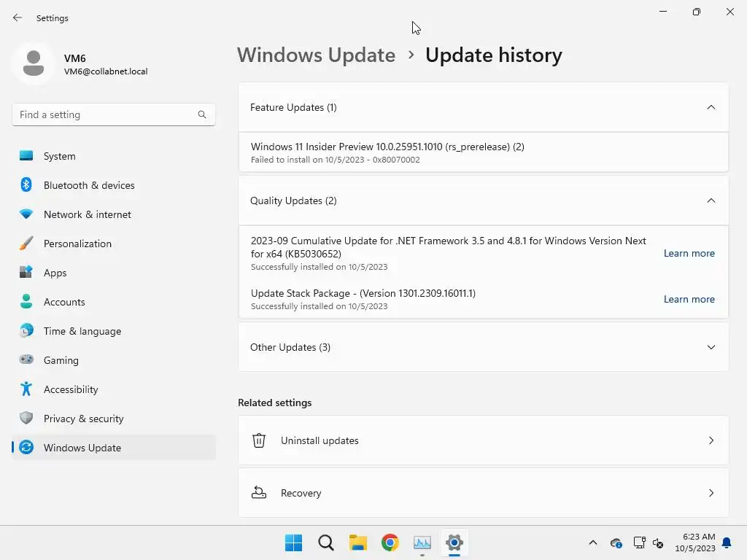The height and width of the screenshot is (560, 747).
Task: Collapse the Feature Updates section
Action: coord(711,107)
